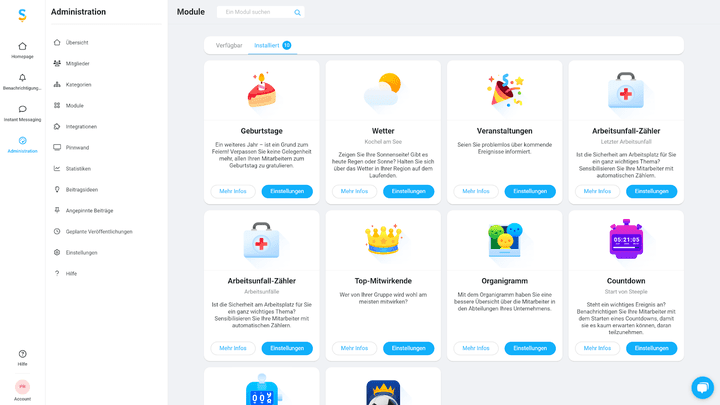Click Mehr Infos on the Veranstaltungen card
720x405 pixels.
(476, 191)
